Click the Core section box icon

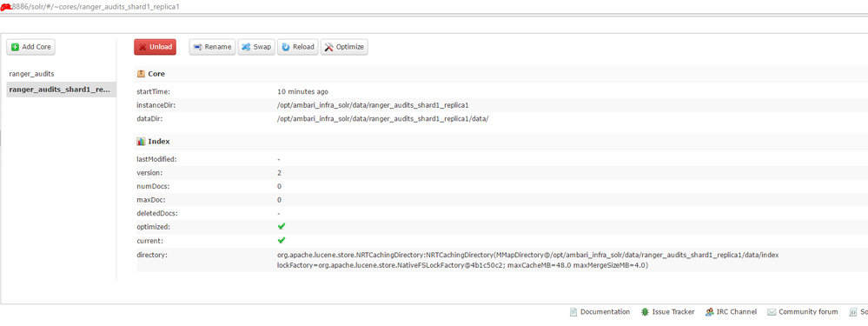coord(141,74)
